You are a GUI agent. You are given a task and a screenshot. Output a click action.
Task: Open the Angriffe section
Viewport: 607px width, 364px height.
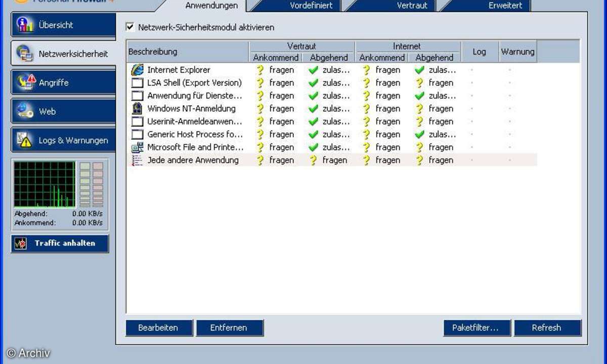pyautogui.click(x=63, y=82)
